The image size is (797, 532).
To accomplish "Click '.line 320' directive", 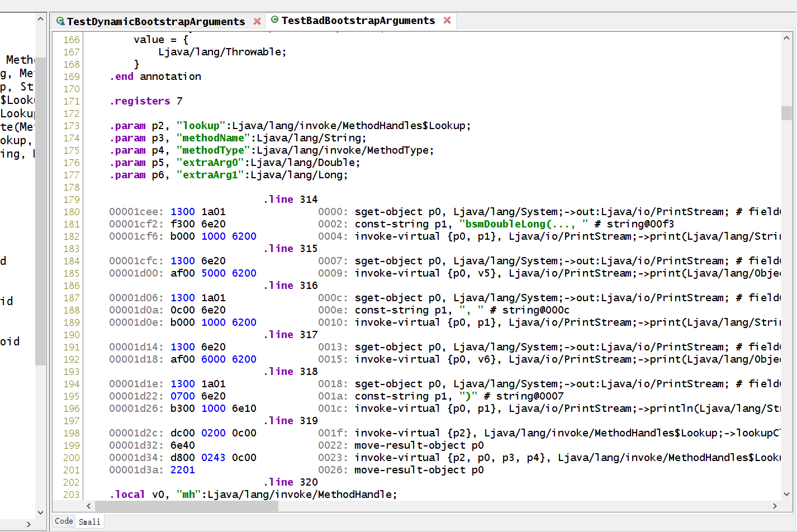I will coord(291,482).
